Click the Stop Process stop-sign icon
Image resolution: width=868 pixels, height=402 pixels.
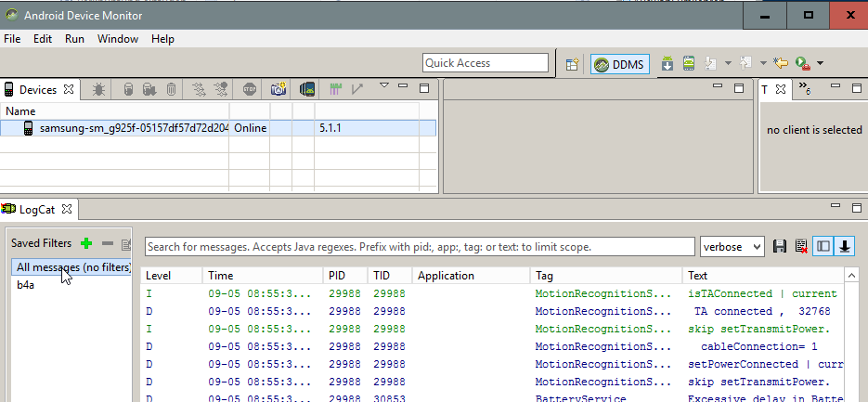coord(250,89)
